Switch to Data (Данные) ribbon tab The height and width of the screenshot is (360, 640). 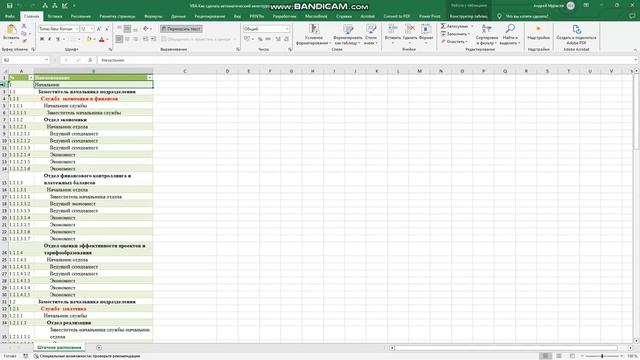(178, 16)
